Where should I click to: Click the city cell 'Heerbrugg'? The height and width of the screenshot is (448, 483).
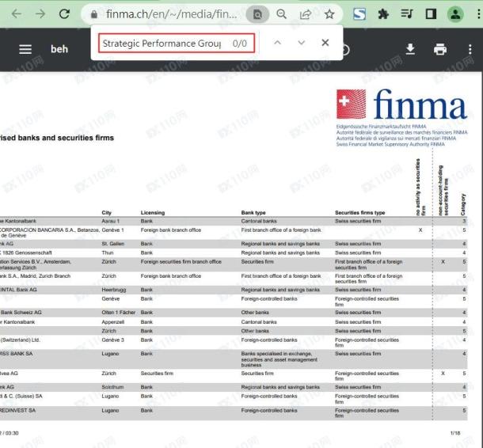[x=114, y=290]
